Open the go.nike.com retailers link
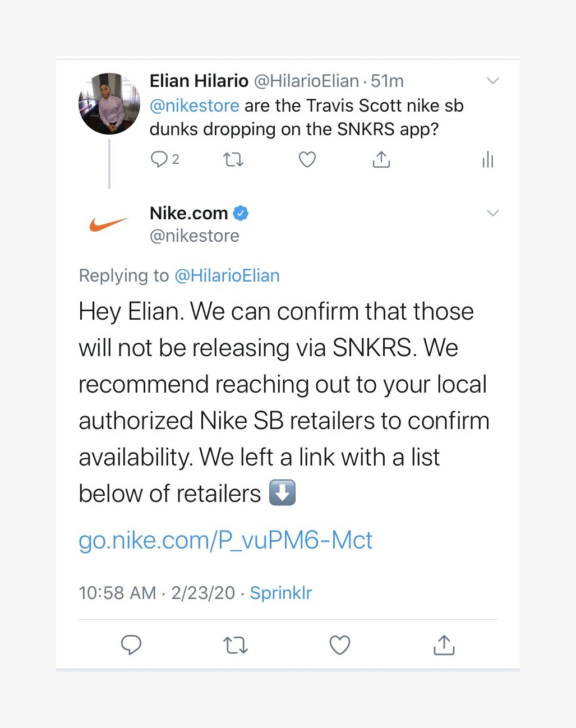This screenshot has width=576, height=728. click(225, 540)
